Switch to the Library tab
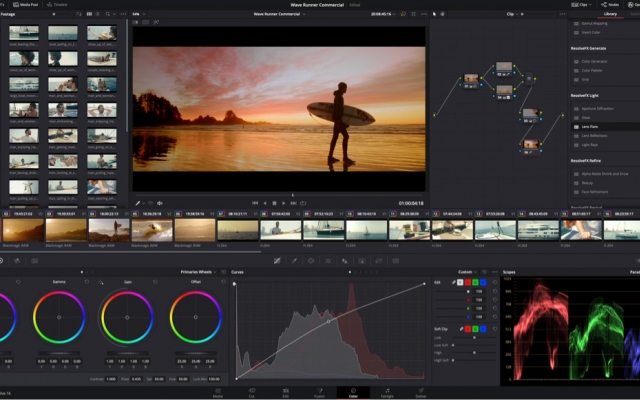The width and height of the screenshot is (640, 400). pos(610,14)
